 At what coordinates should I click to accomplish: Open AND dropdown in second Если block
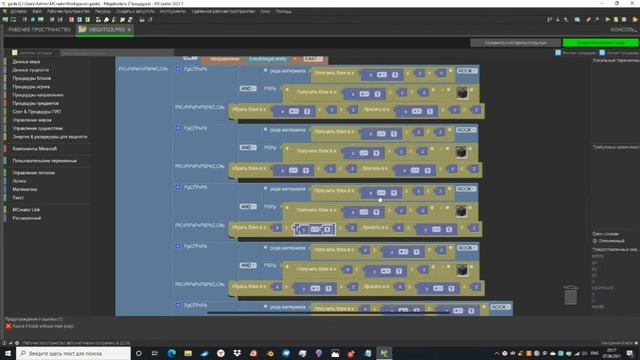[248, 147]
